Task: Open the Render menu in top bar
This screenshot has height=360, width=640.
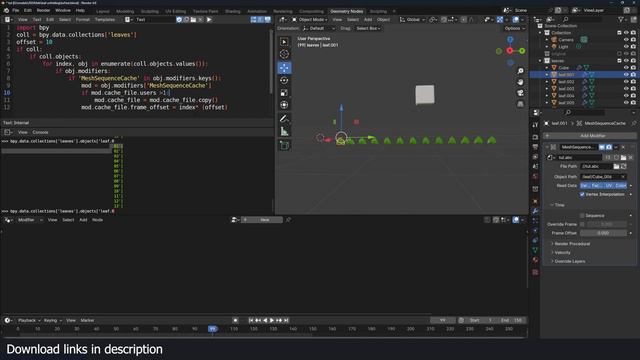Action: click(43, 11)
